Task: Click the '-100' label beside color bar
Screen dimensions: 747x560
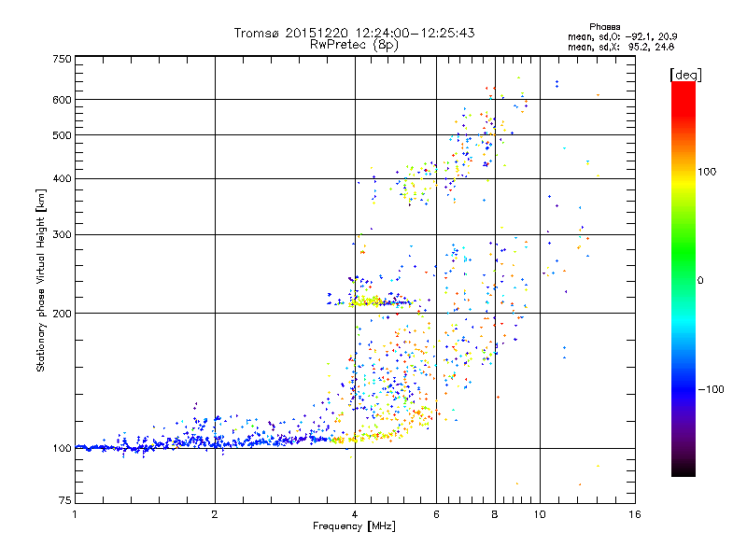Action: [711, 389]
